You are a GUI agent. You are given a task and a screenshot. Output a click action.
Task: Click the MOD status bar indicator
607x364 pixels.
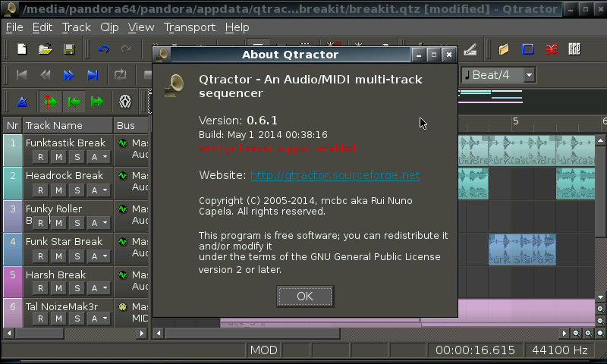tap(263, 350)
